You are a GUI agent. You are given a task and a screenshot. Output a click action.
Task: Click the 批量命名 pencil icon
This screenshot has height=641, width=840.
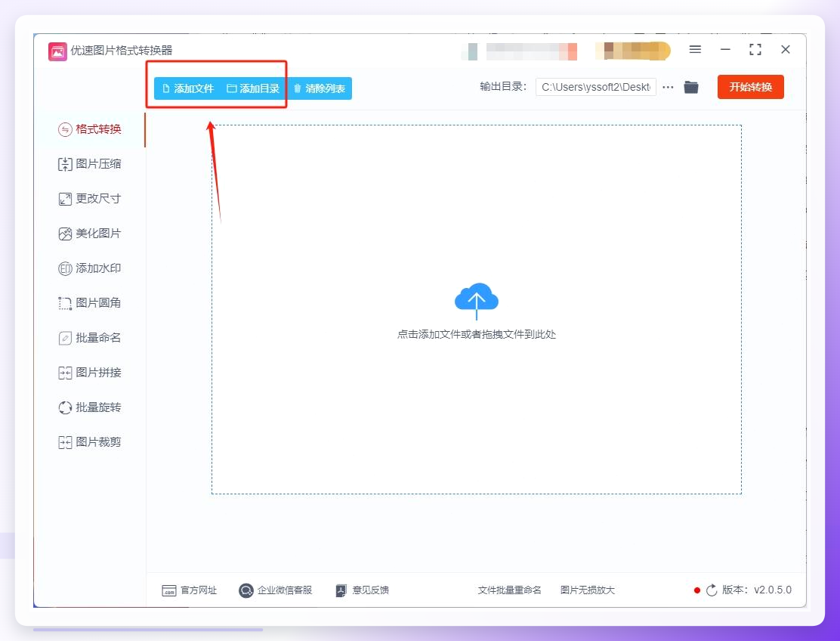(65, 338)
